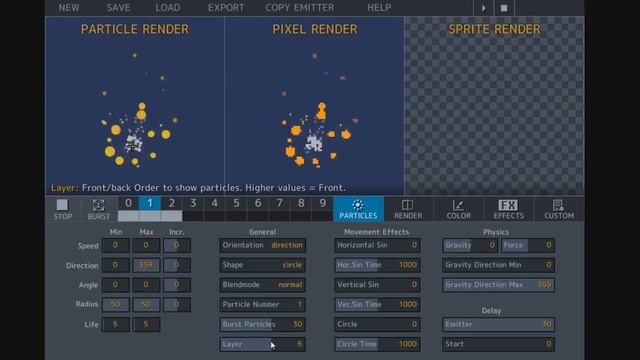Adjust the Gravity Direction Max slider
Image resolution: width=640 pixels, height=360 pixels.
click(x=498, y=285)
